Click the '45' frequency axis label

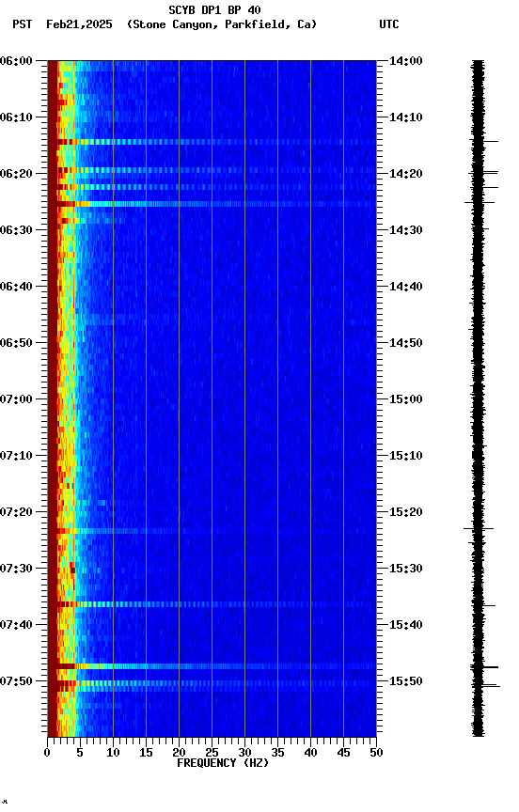click(x=343, y=753)
